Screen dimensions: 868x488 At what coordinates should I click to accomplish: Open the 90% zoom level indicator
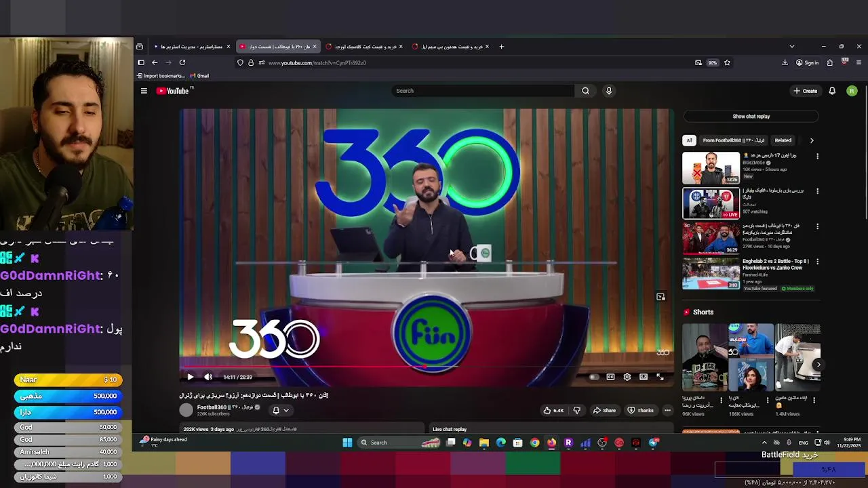click(x=712, y=62)
